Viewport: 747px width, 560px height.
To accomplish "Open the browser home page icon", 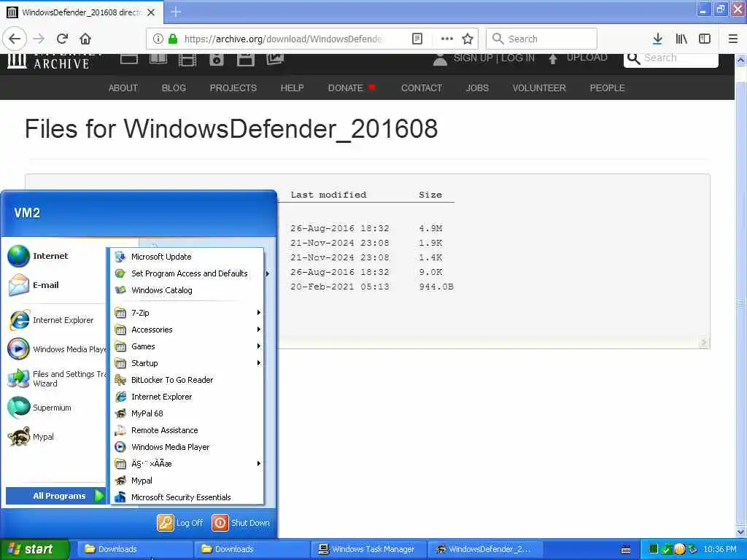I will (85, 39).
